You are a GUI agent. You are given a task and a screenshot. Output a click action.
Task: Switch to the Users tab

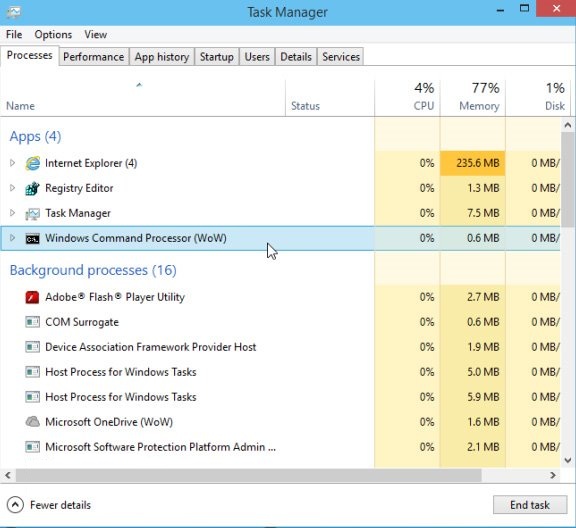coord(257,57)
